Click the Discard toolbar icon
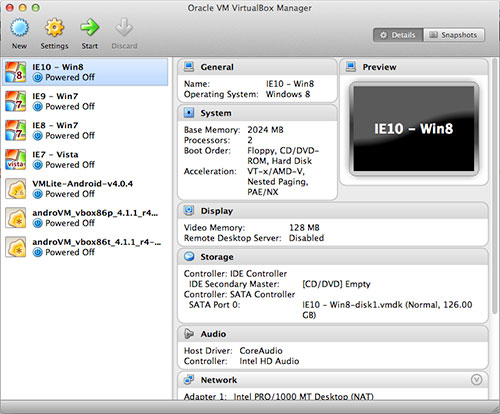500x414 pixels. (124, 28)
